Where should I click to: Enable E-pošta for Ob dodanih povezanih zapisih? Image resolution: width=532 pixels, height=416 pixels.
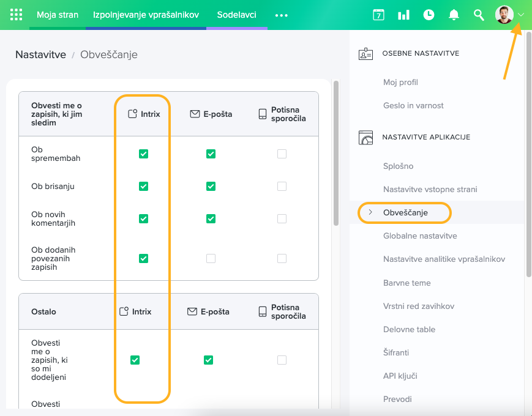(x=211, y=259)
